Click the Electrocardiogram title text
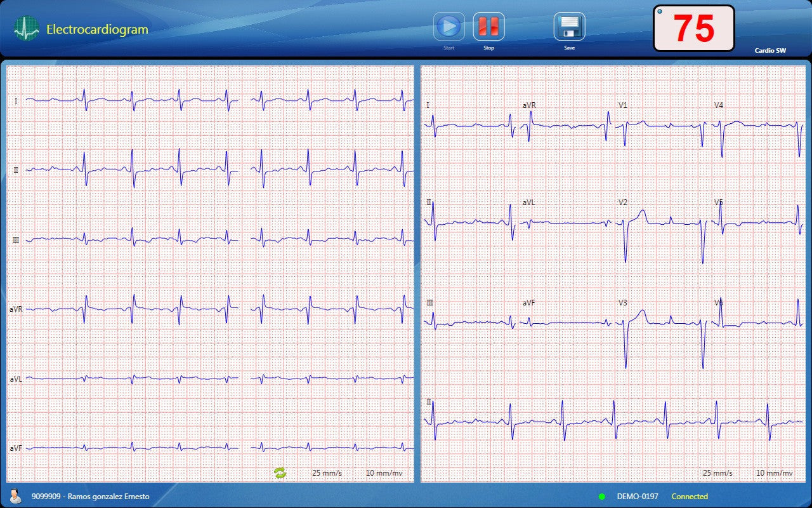Image resolution: width=812 pixels, height=508 pixels. click(97, 29)
